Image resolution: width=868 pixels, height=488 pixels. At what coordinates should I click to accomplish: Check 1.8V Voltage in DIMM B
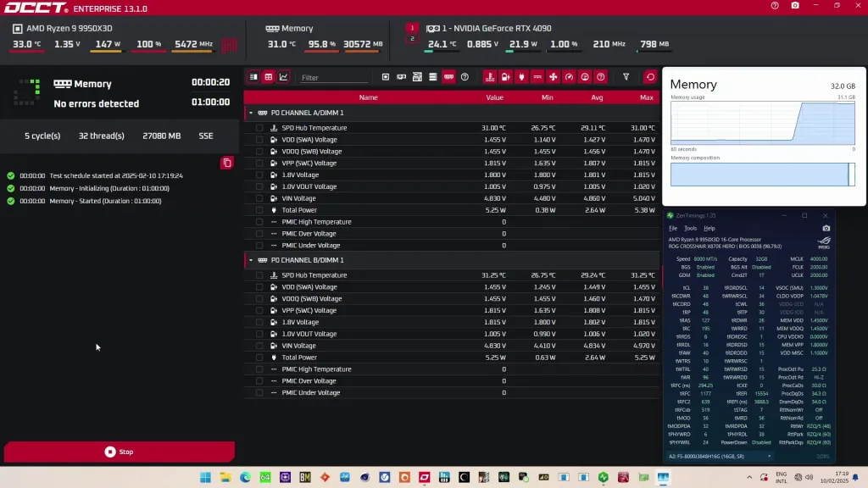tap(259, 322)
